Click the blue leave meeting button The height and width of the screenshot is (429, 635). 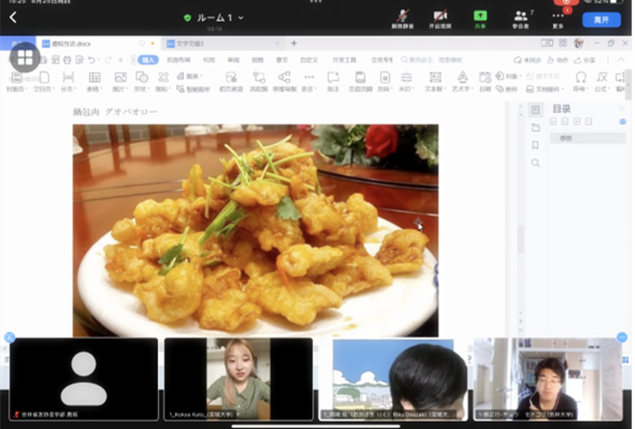pyautogui.click(x=601, y=19)
